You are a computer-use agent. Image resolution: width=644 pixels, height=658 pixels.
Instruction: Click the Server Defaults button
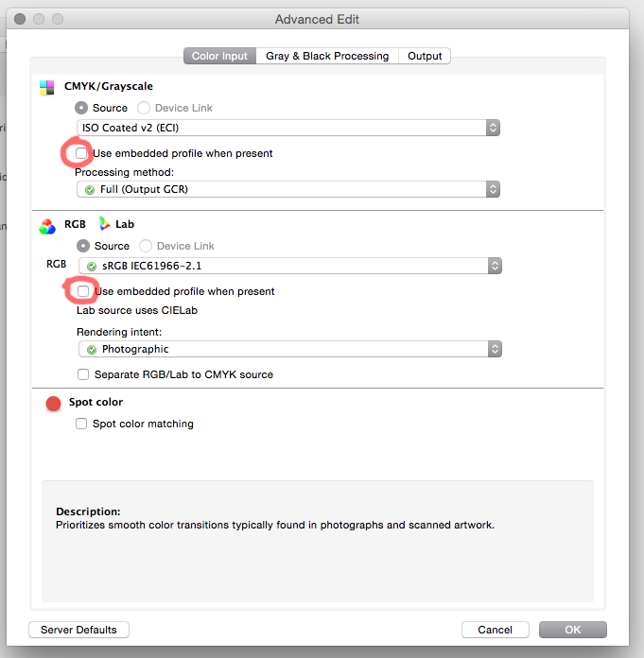pyautogui.click(x=78, y=630)
